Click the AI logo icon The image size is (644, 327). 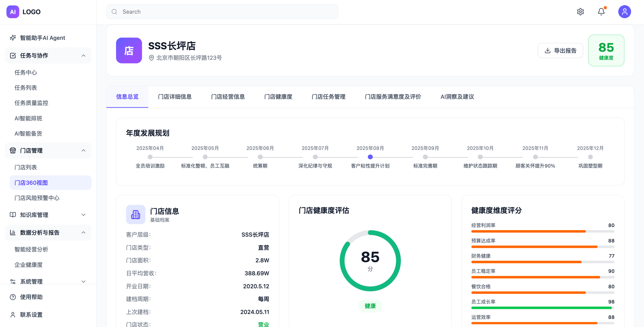(13, 12)
